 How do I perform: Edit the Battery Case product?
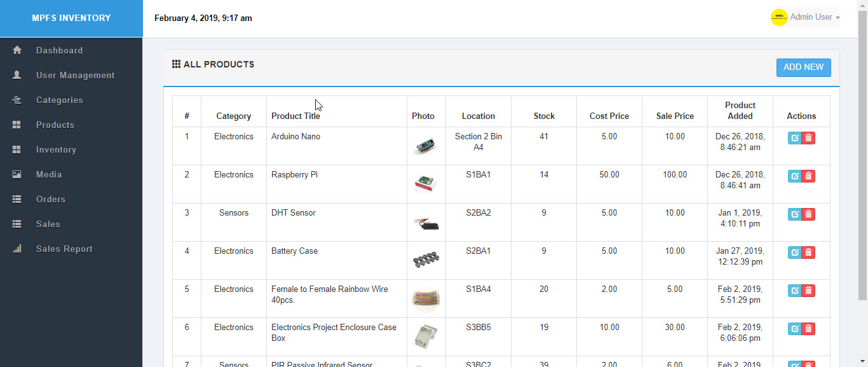pos(794,253)
